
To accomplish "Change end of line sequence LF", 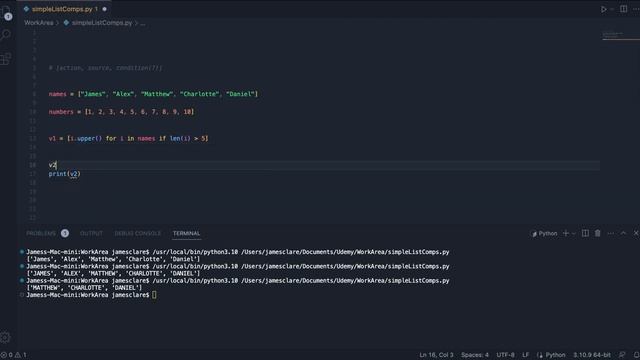I will pos(525,355).
